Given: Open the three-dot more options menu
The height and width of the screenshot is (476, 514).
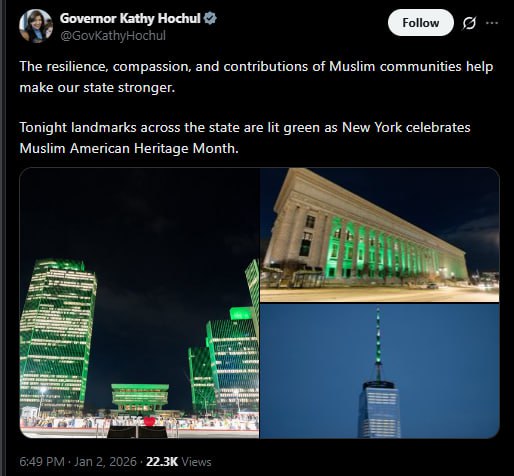Looking at the screenshot, I should click(492, 23).
